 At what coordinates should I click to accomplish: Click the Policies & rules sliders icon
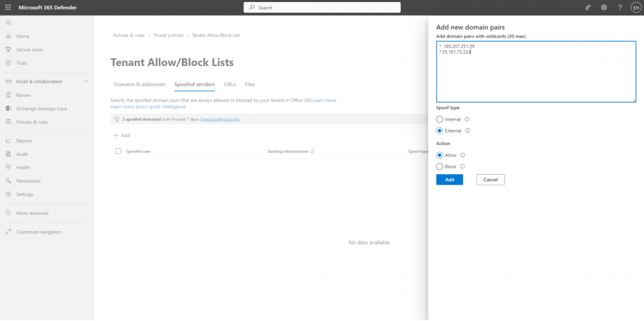click(x=8, y=122)
